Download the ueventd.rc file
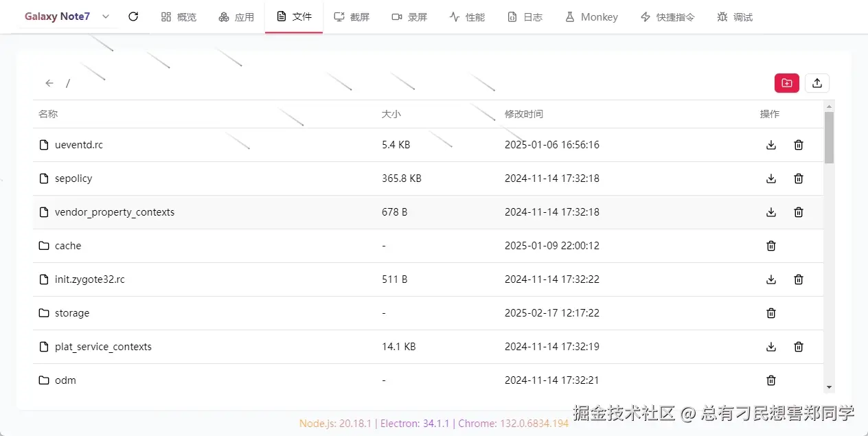The width and height of the screenshot is (868, 436). pos(770,145)
